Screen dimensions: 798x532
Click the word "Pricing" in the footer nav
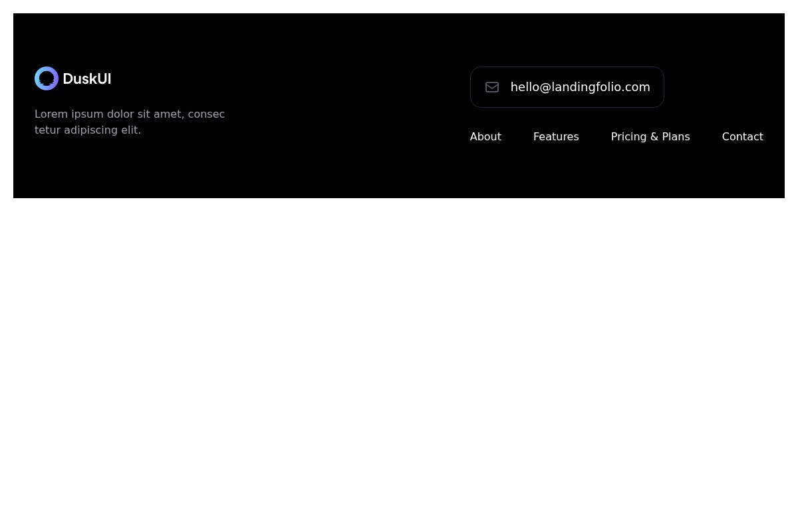click(x=628, y=136)
